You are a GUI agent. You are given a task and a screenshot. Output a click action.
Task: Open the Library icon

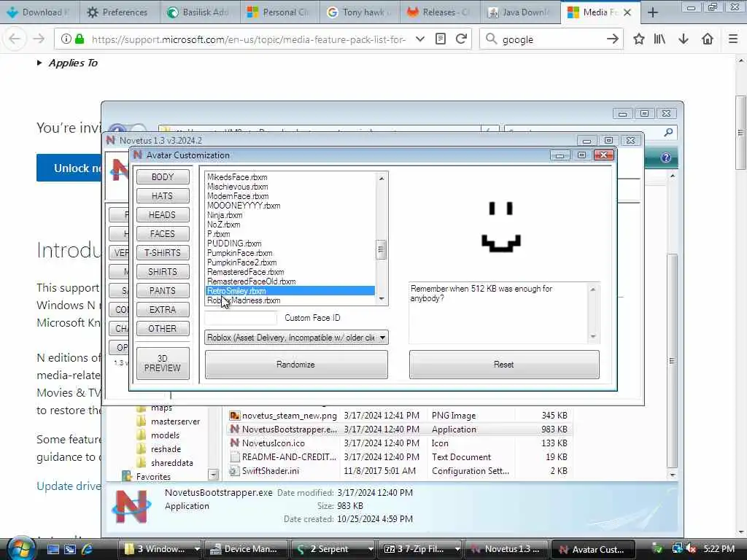click(x=659, y=39)
